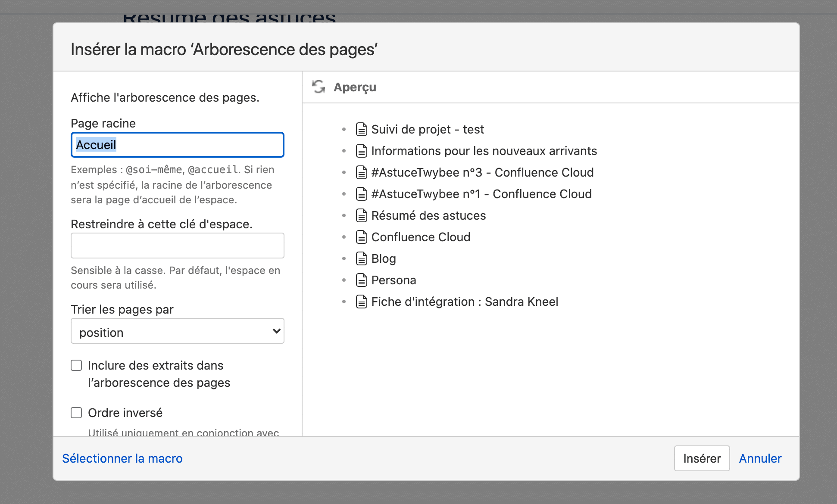Image resolution: width=837 pixels, height=504 pixels.
Task: Click Sélectionner la macro link
Action: [x=122, y=458]
